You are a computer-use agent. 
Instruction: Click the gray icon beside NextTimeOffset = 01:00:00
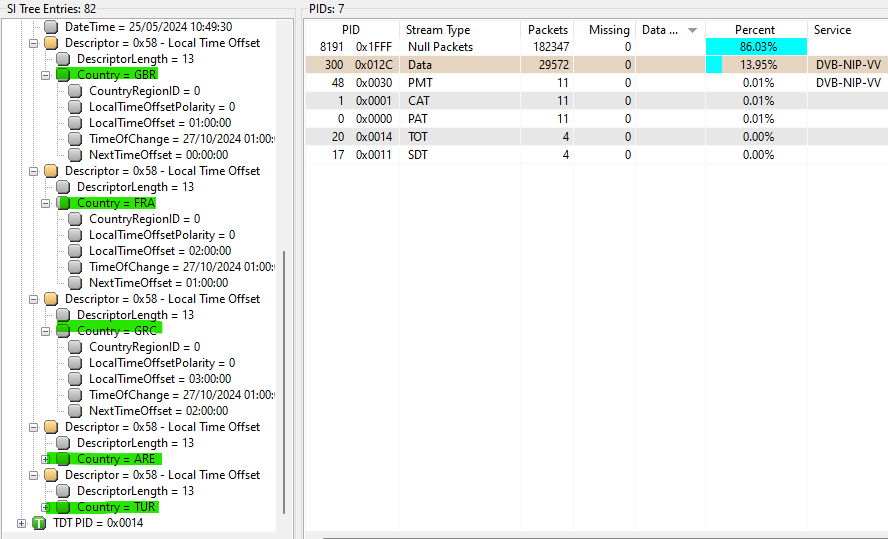tap(75, 283)
